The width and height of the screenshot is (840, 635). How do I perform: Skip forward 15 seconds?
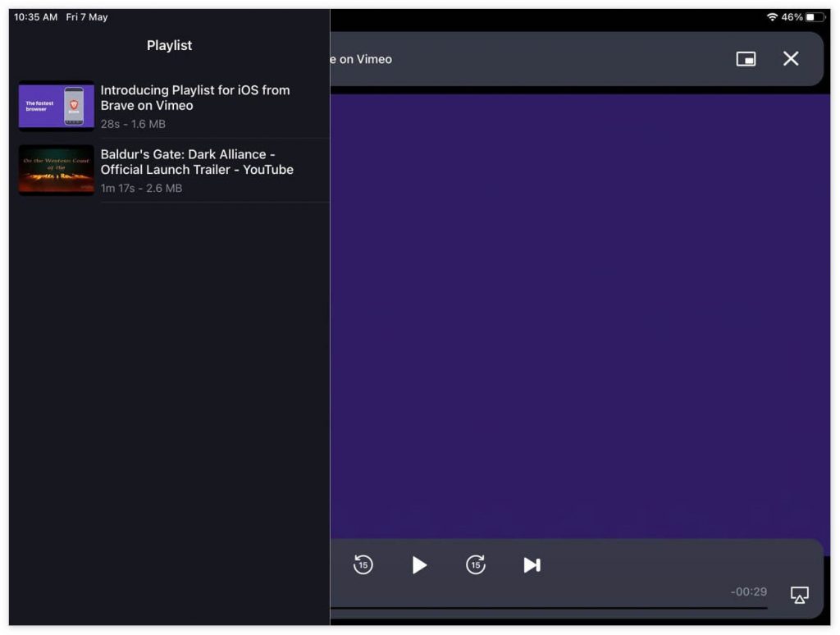coord(476,564)
